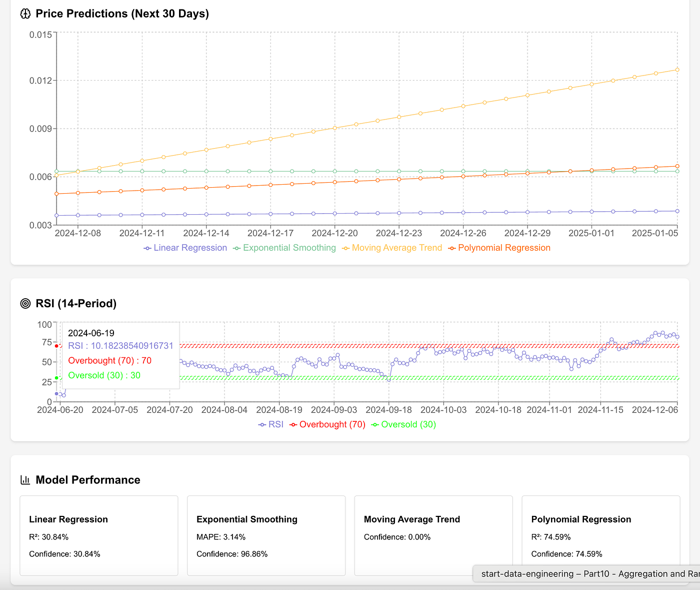Toggle the Linear Regression series label
The width and height of the screenshot is (700, 590).
pyautogui.click(x=190, y=248)
